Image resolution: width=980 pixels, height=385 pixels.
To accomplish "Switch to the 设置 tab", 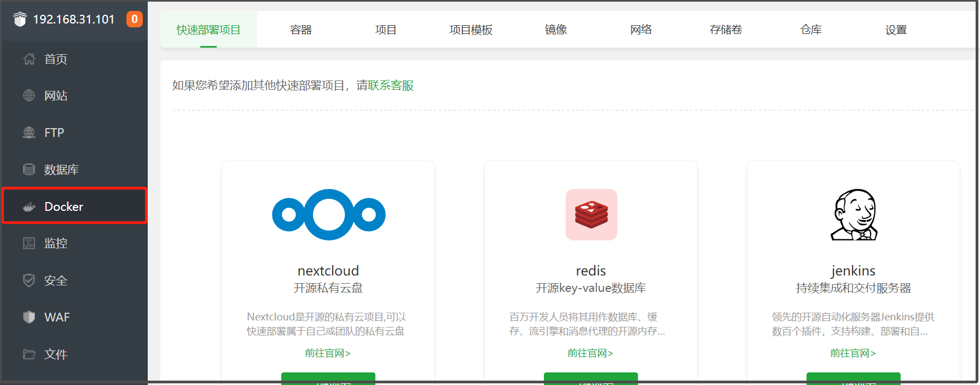I will [x=896, y=30].
